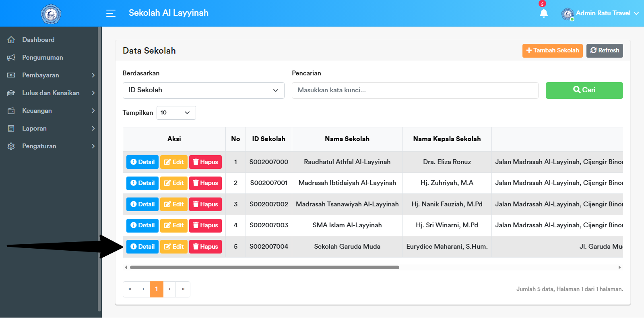Delete SMA Islam Al-Layyinah with Hapus
This screenshot has width=644, height=318.
(x=205, y=225)
